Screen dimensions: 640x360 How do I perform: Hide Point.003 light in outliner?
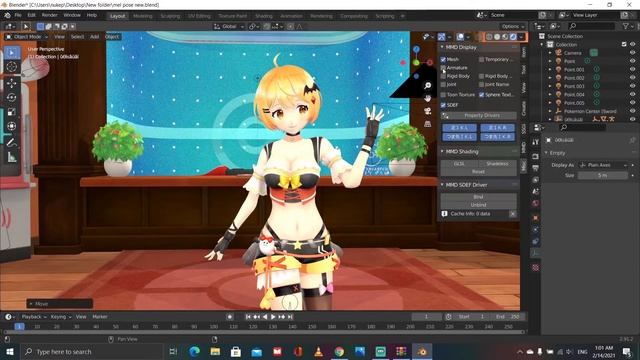point(632,86)
